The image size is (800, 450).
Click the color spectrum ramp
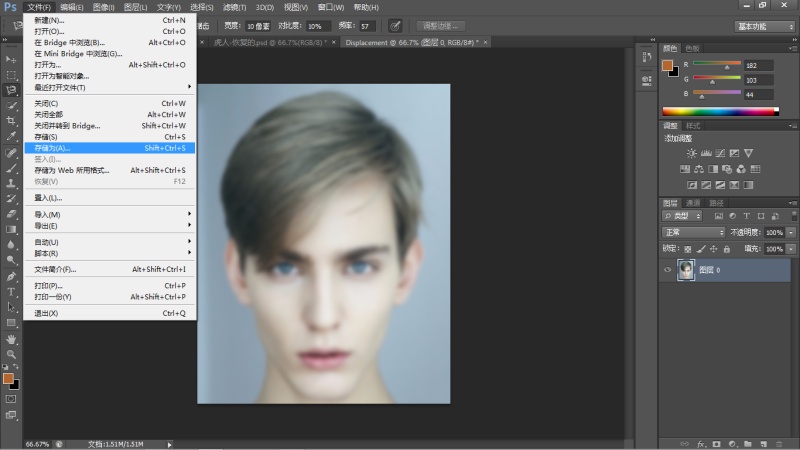[720, 112]
